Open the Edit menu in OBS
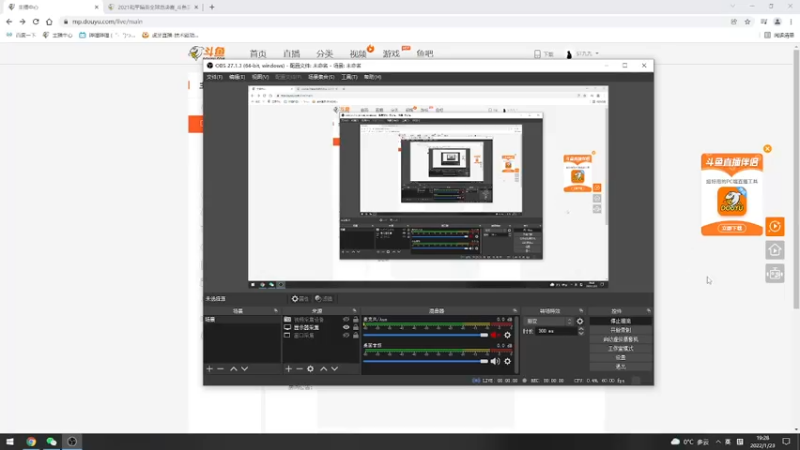The image size is (800, 450). tap(237, 77)
